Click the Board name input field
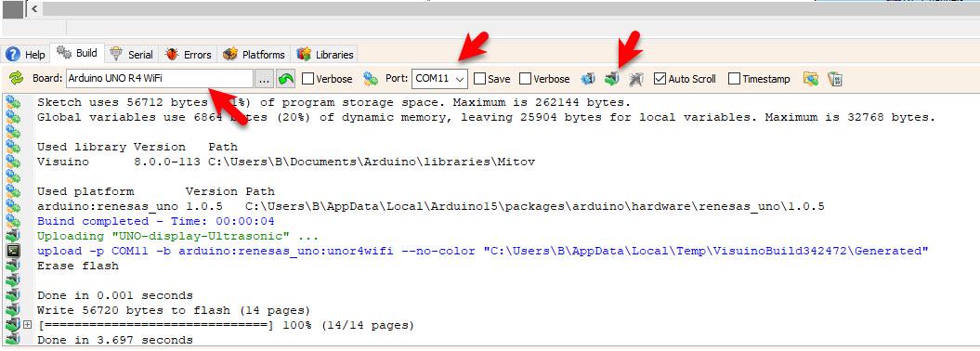Image resolution: width=980 pixels, height=351 pixels. tap(160, 79)
